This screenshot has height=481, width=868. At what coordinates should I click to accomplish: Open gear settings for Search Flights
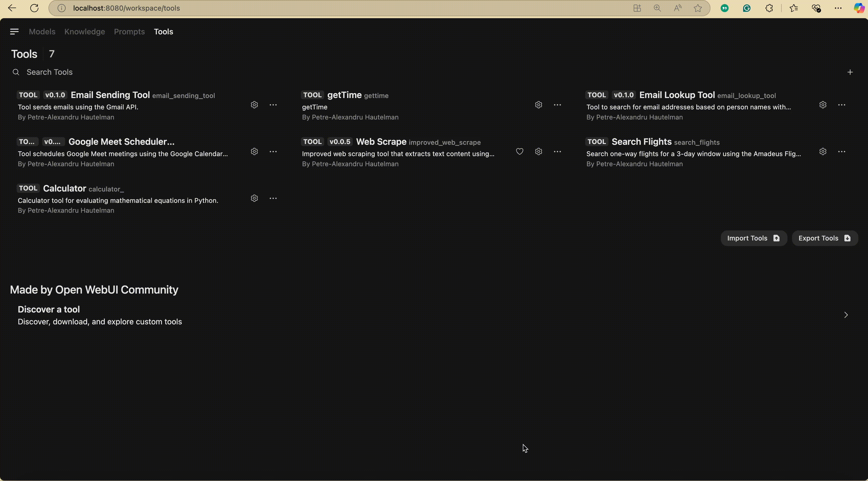pyautogui.click(x=823, y=152)
